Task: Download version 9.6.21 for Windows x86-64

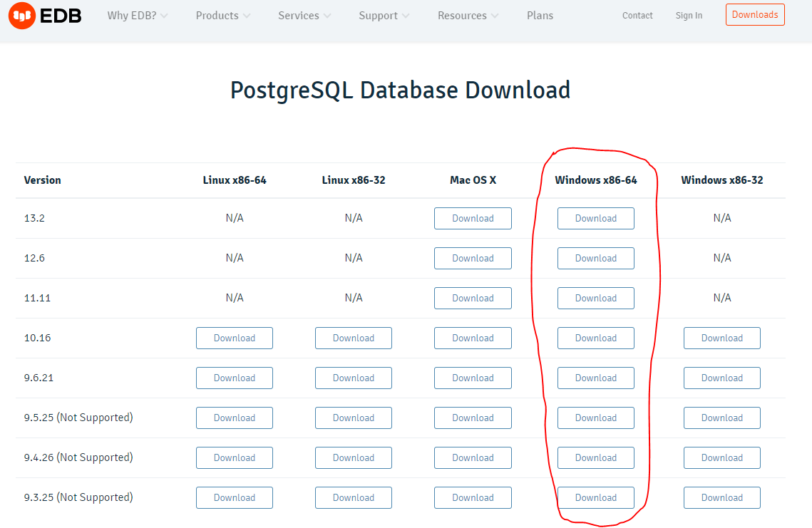Action: click(595, 378)
